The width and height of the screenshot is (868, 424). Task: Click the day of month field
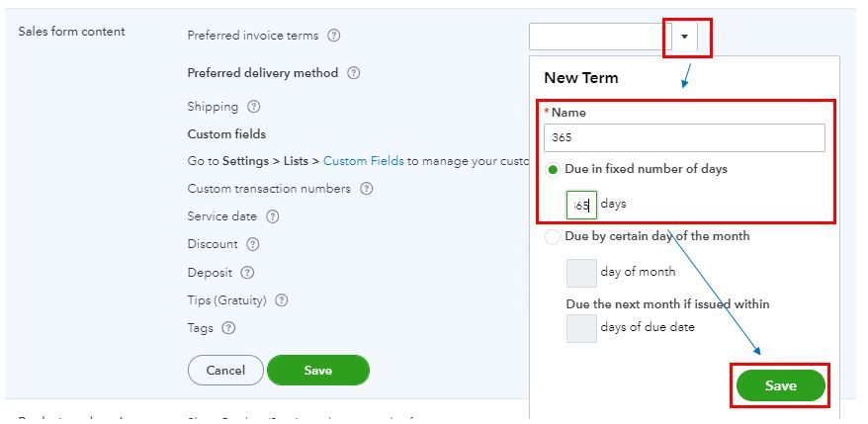click(581, 272)
